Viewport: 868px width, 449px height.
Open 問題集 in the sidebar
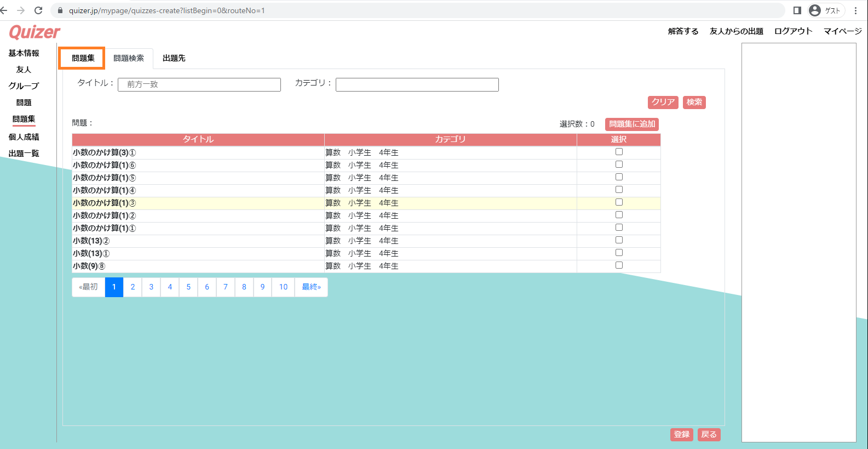tap(24, 119)
